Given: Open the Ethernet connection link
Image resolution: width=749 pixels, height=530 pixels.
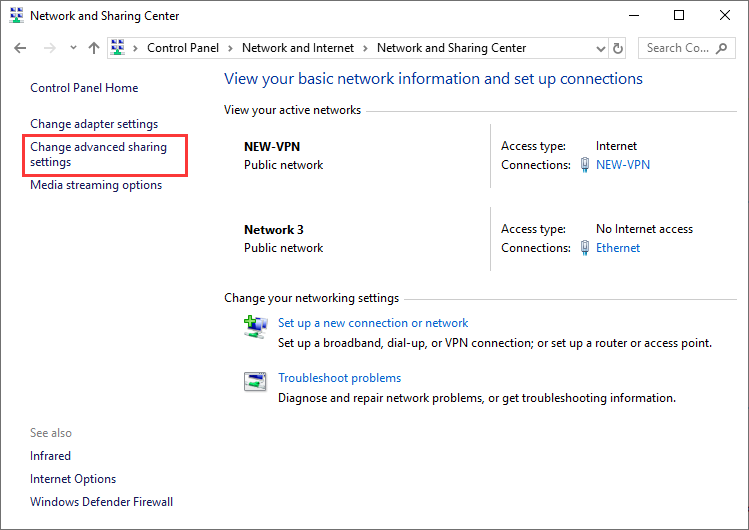Looking at the screenshot, I should pos(618,248).
